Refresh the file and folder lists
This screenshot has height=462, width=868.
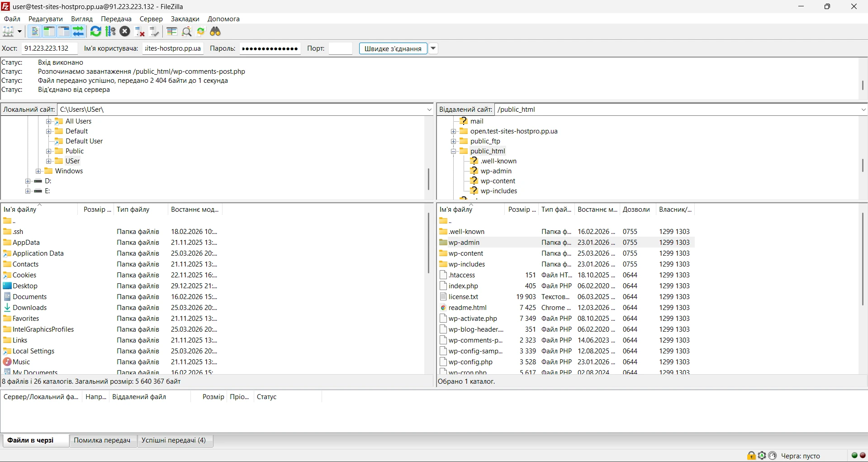click(95, 31)
